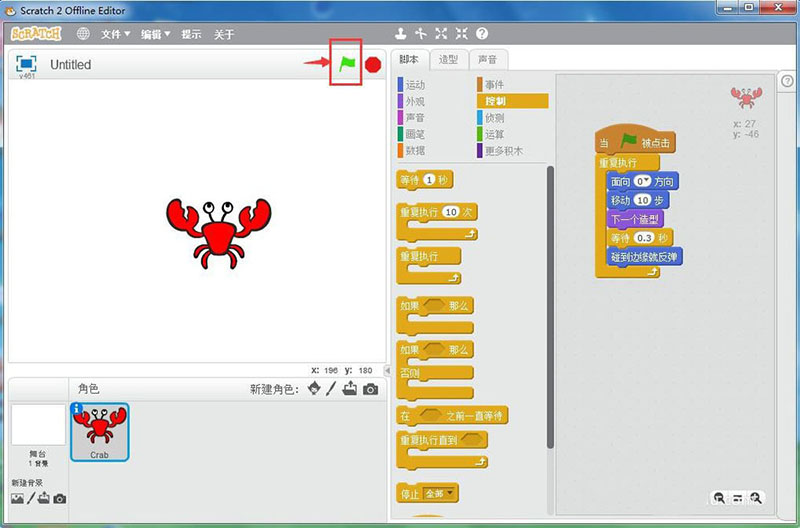Viewport: 800px width, 528px height.
Task: Paint a new sprite
Action: pyautogui.click(x=331, y=389)
